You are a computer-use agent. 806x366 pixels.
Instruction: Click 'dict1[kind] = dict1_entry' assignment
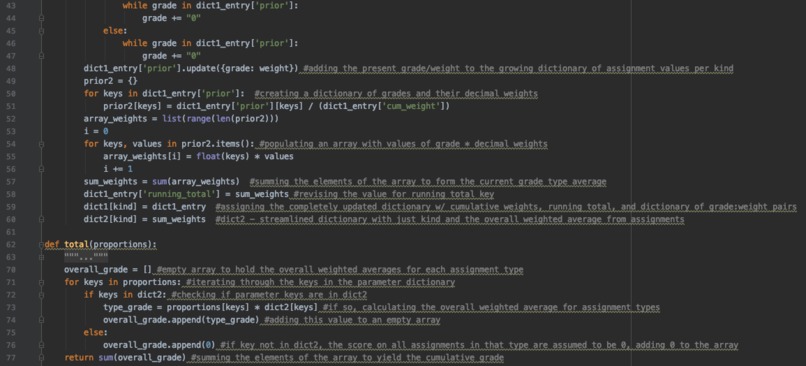pyautogui.click(x=145, y=207)
